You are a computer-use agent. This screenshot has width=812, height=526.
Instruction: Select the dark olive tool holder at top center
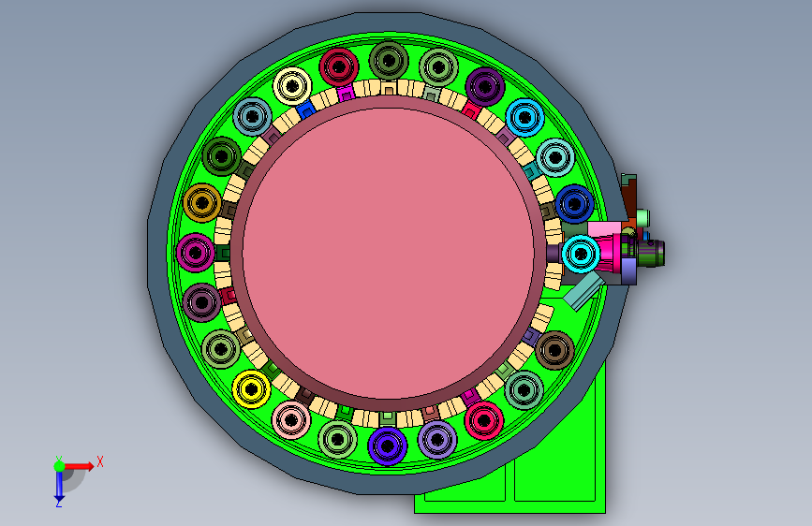[x=389, y=61]
